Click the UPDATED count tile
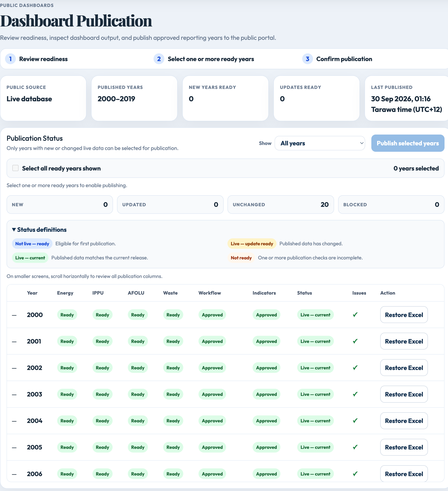 coord(170,205)
